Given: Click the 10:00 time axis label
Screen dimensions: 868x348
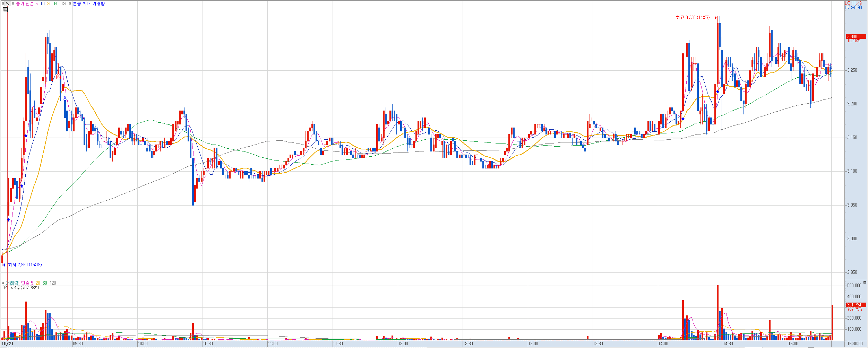Looking at the screenshot, I should point(143,344).
